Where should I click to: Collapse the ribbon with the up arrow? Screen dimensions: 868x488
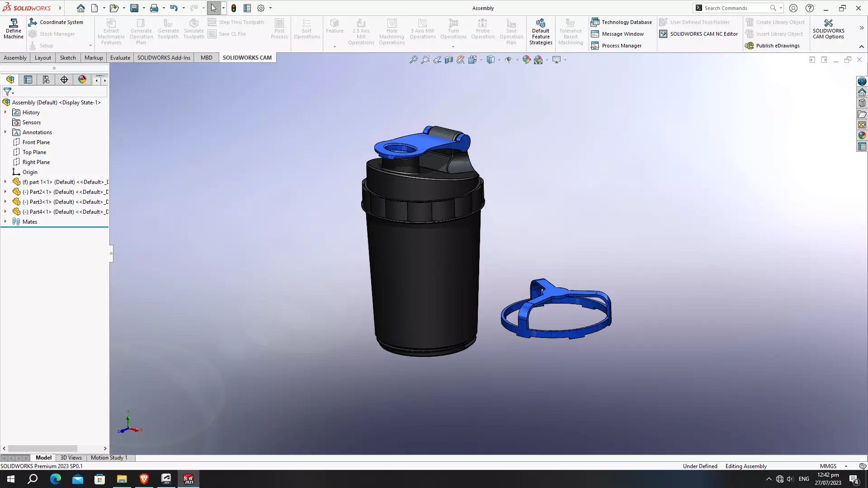pyautogui.click(x=861, y=47)
